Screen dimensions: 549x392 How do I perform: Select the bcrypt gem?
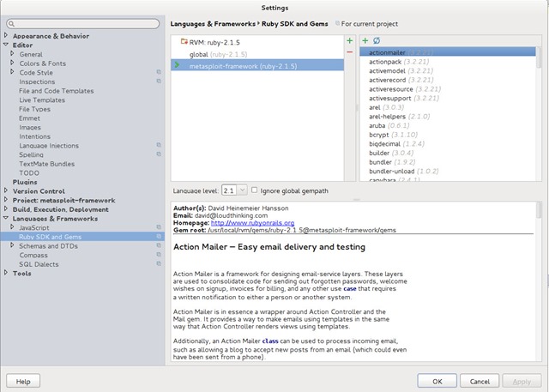pyautogui.click(x=448, y=135)
